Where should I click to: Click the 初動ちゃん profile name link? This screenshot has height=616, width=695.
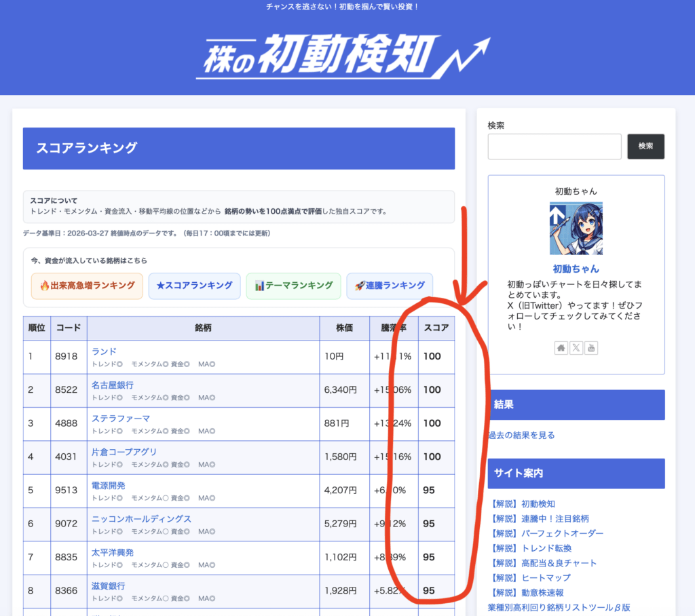(576, 269)
